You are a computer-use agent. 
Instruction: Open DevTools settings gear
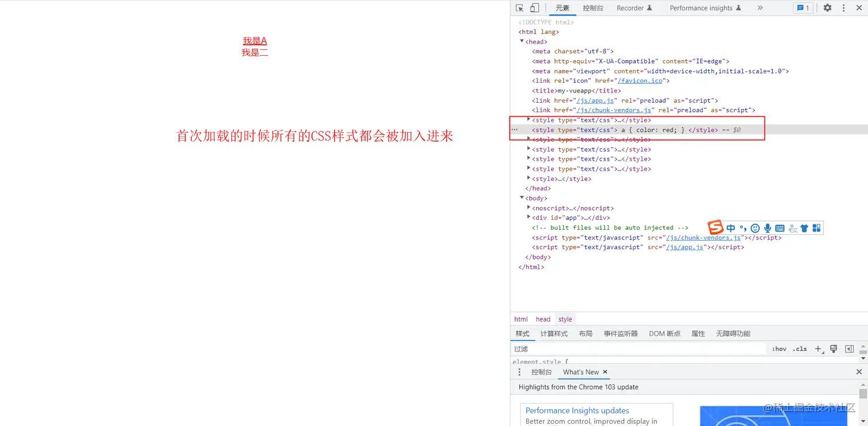pos(827,8)
